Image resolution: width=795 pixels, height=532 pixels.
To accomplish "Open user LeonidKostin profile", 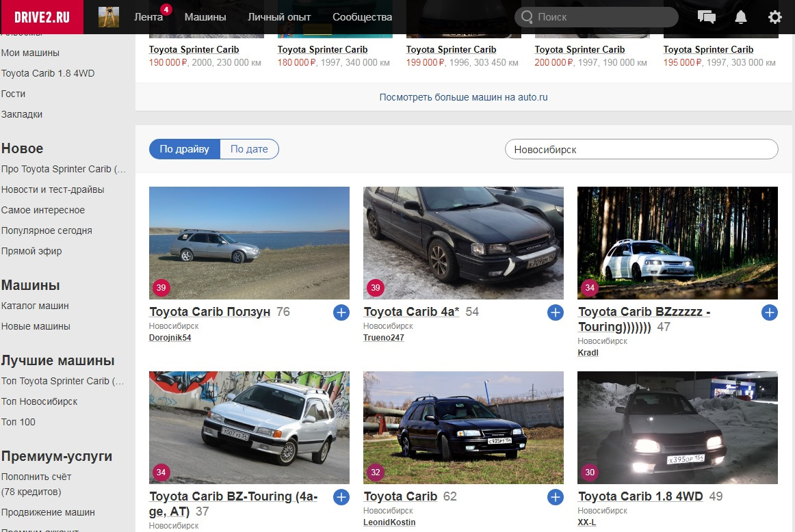I will [x=389, y=522].
